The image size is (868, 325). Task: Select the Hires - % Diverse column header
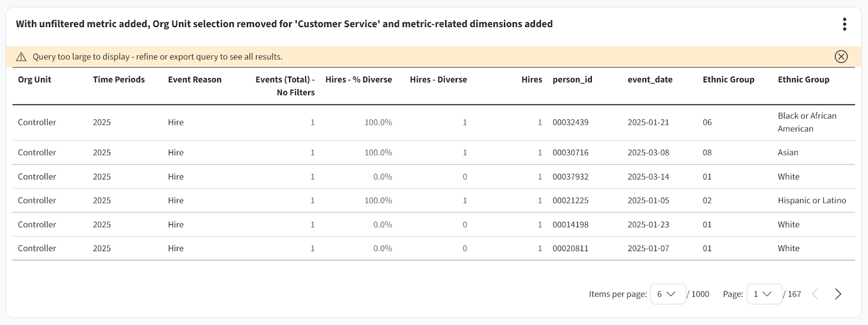point(359,80)
